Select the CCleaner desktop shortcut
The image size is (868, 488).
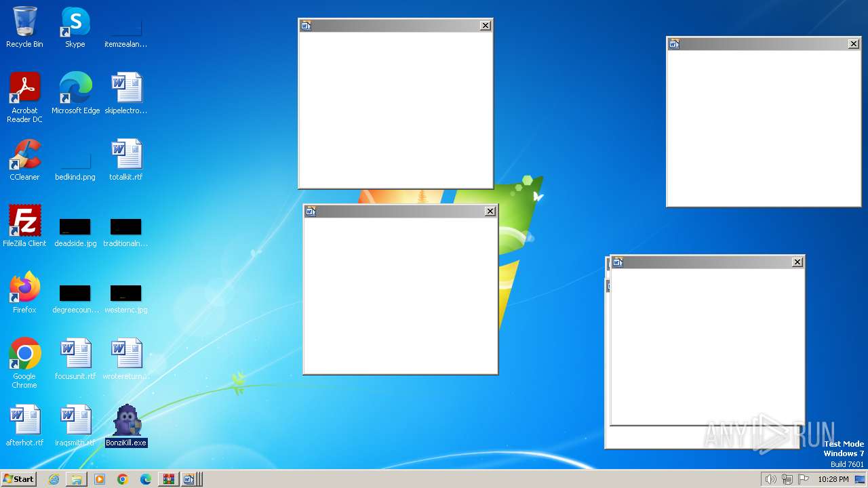point(24,160)
